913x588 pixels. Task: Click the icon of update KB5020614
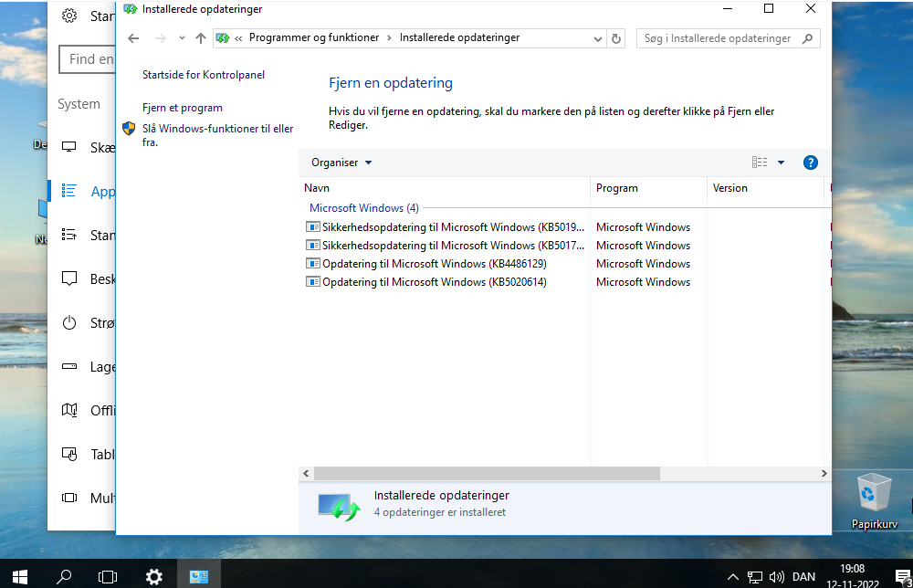pos(312,282)
